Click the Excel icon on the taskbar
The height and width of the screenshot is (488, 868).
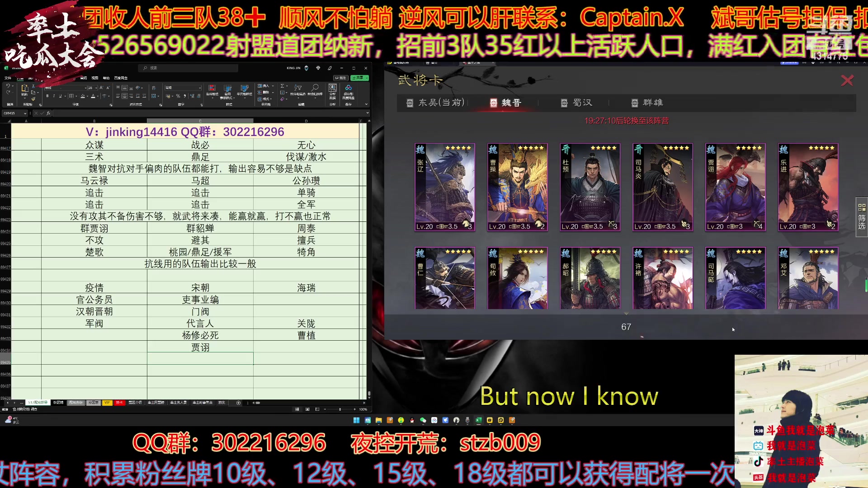point(478,420)
